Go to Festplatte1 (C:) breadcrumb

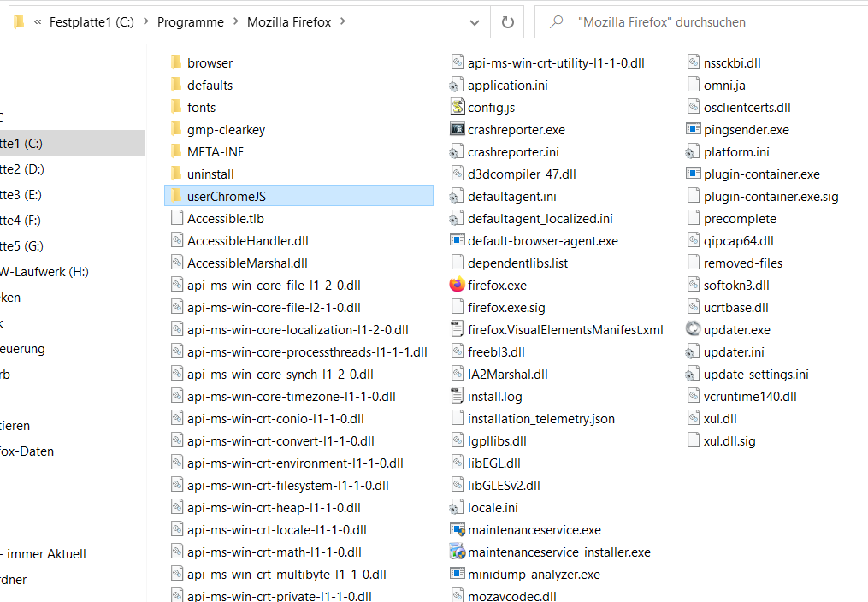point(92,21)
